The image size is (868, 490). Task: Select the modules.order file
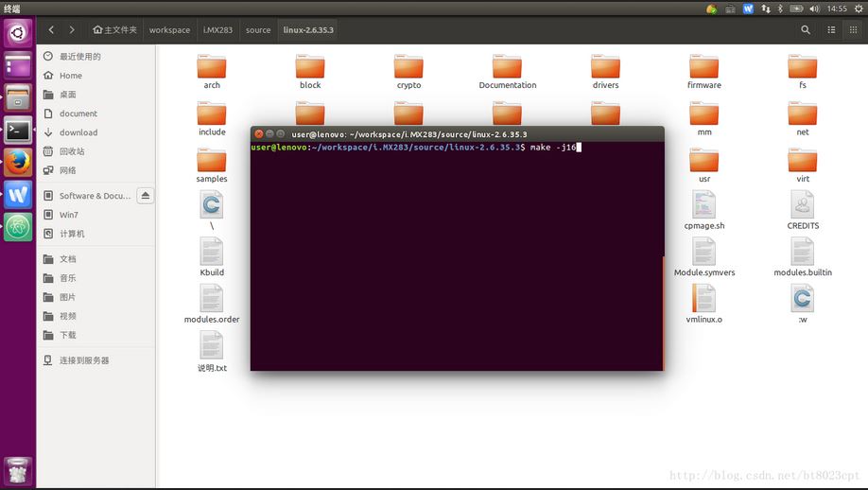212,304
